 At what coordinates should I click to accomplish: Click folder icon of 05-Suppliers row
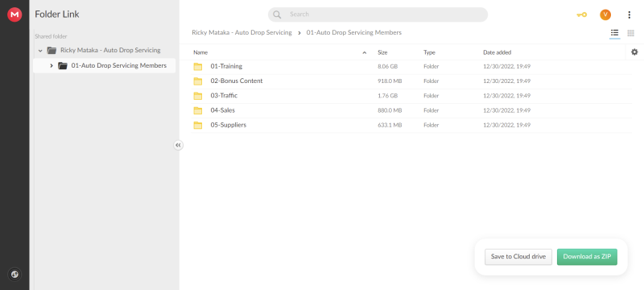[x=198, y=126]
